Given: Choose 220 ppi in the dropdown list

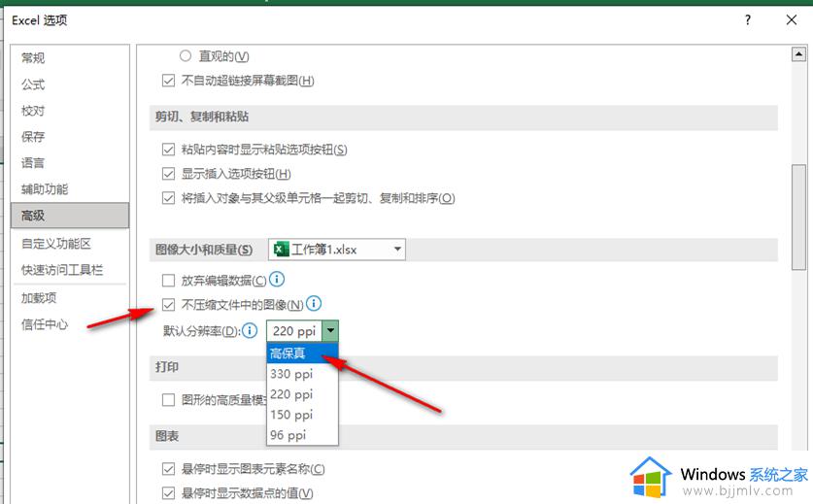Looking at the screenshot, I should coord(302,394).
